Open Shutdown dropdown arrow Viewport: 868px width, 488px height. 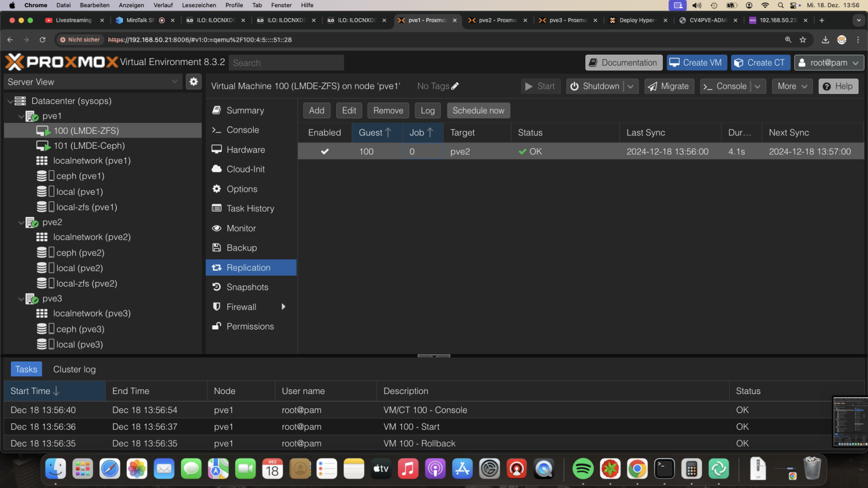click(631, 86)
